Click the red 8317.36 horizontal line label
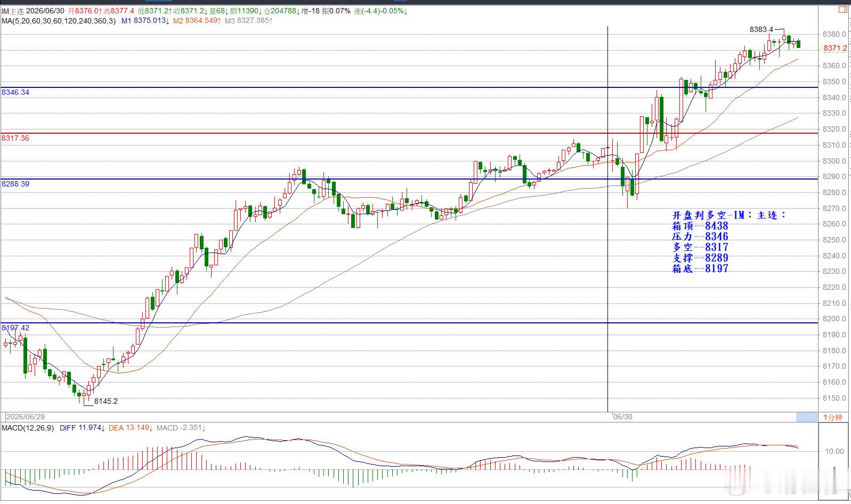The width and height of the screenshot is (851, 504). click(15, 138)
